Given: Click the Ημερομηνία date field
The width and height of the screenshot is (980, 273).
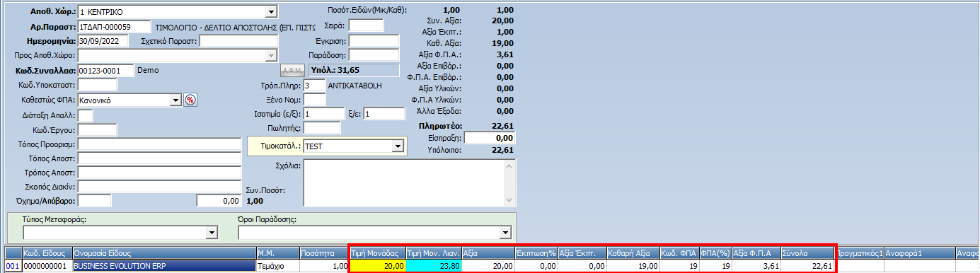Looking at the screenshot, I should (103, 41).
